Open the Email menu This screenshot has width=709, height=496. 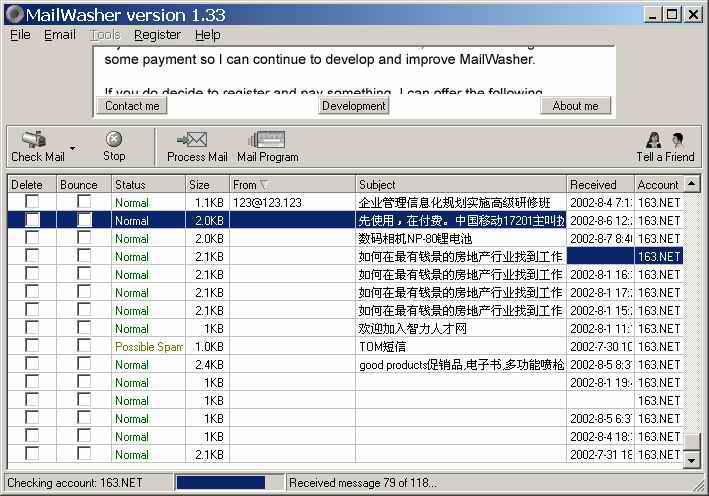(60, 35)
